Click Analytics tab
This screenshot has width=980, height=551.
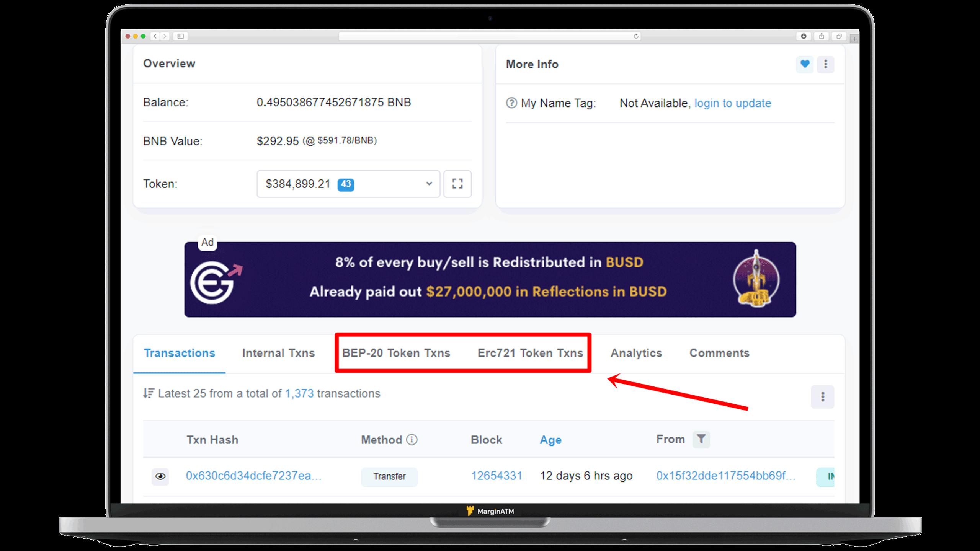tap(635, 352)
